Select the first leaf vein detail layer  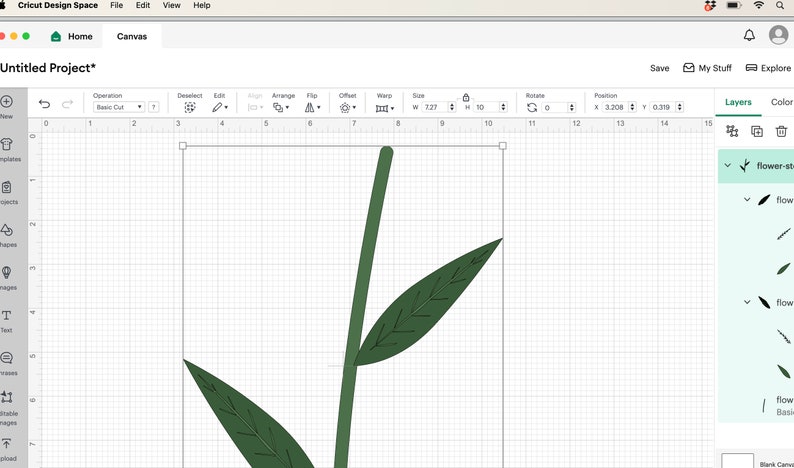point(784,234)
